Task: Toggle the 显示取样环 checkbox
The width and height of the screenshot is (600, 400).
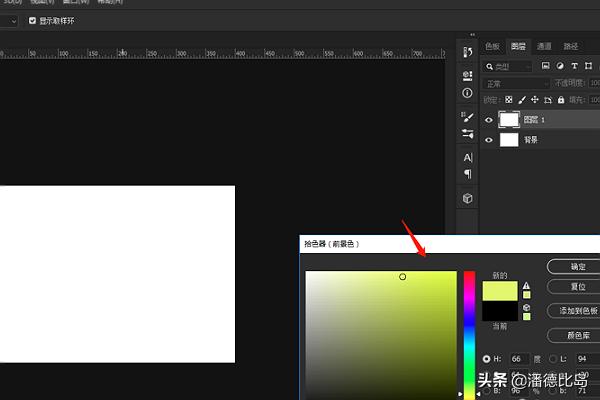Action: [32, 20]
